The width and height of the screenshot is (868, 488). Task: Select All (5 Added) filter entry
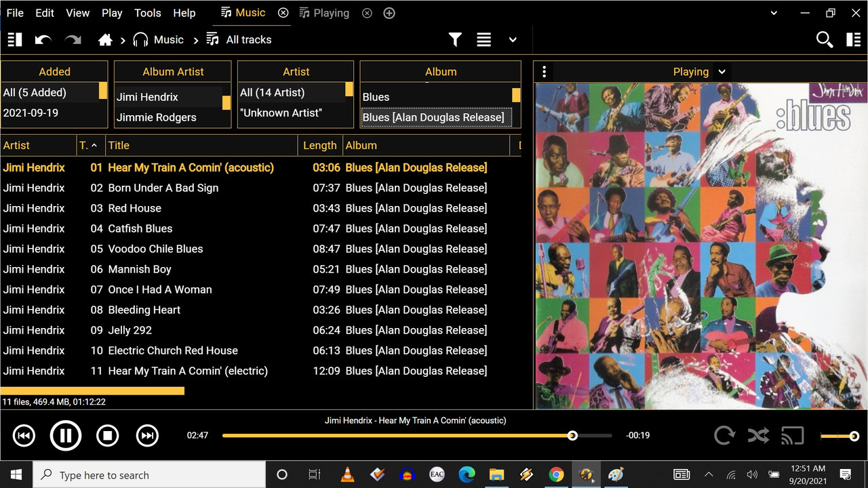coord(50,93)
